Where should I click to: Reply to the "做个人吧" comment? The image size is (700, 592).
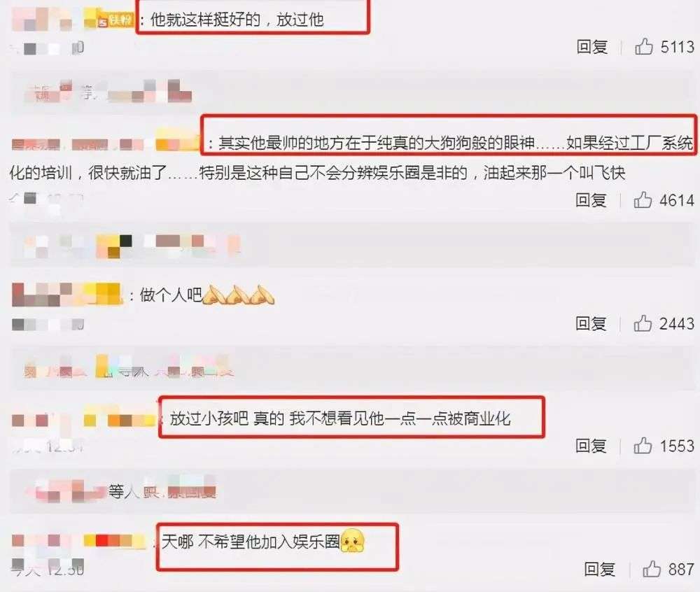[x=591, y=323]
